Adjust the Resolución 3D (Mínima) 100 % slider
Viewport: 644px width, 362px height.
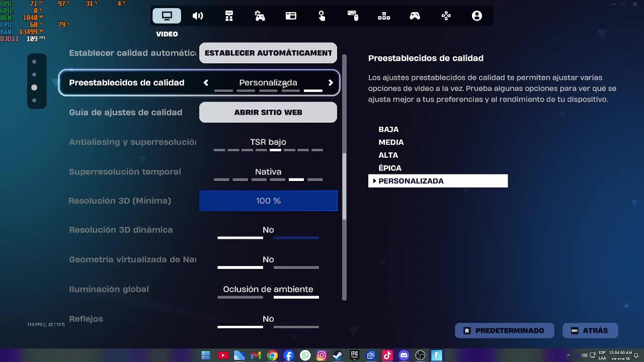coord(268,201)
